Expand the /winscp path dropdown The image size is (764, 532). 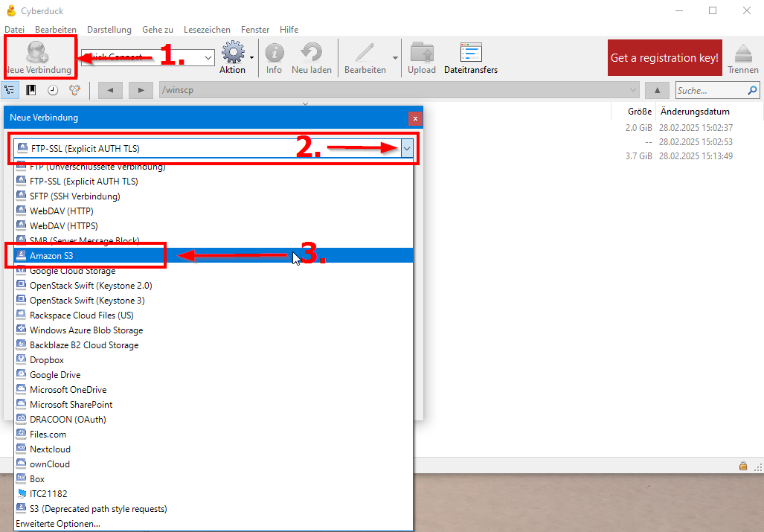[633, 90]
